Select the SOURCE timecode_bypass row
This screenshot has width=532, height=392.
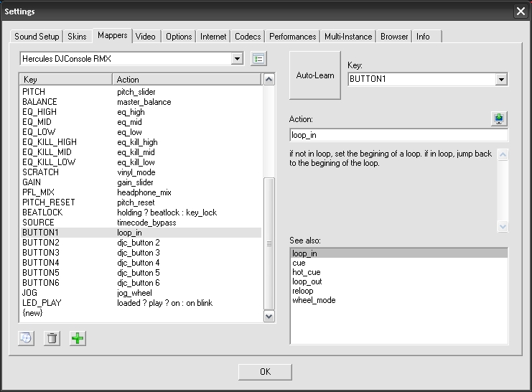point(141,223)
